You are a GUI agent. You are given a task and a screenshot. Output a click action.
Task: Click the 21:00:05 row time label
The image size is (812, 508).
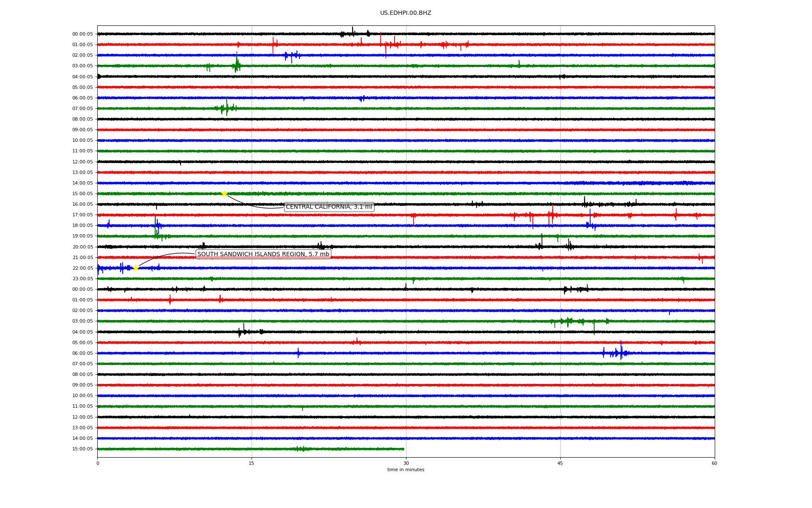82,257
